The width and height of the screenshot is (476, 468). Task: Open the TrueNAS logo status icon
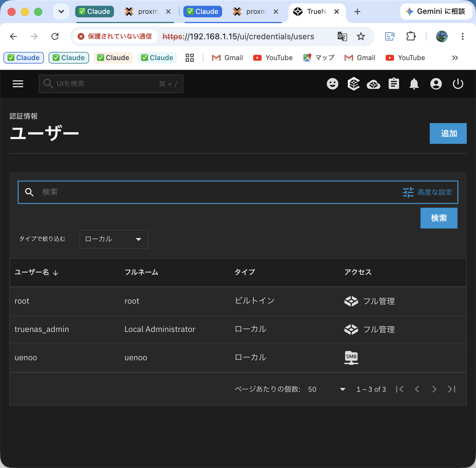click(354, 84)
